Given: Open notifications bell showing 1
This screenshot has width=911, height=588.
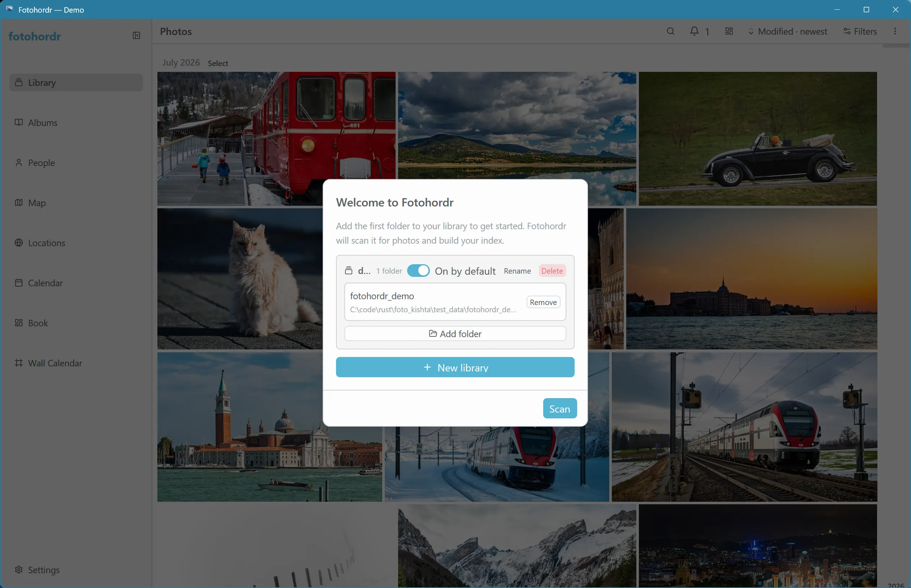Looking at the screenshot, I should (699, 31).
